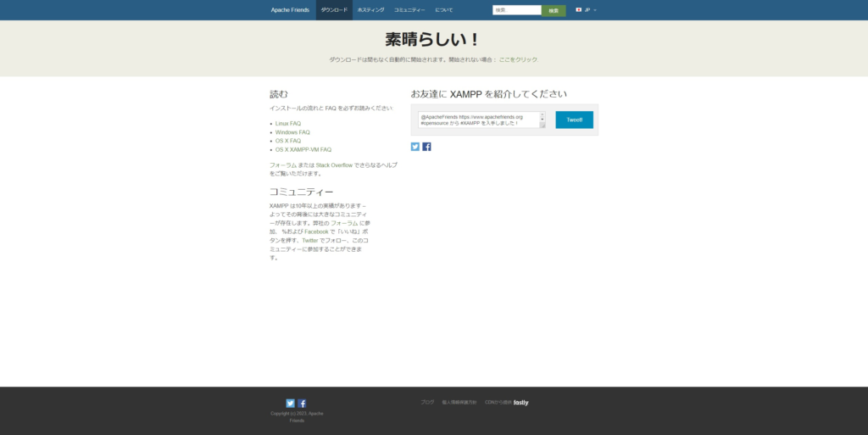Click the fastly logo in the footer

(x=521, y=402)
